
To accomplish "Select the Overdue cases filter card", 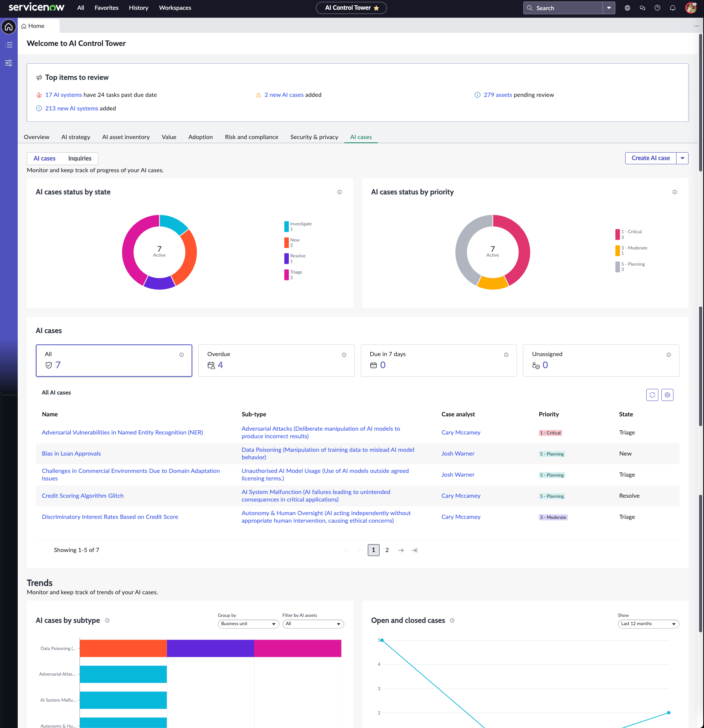I will pos(276,361).
